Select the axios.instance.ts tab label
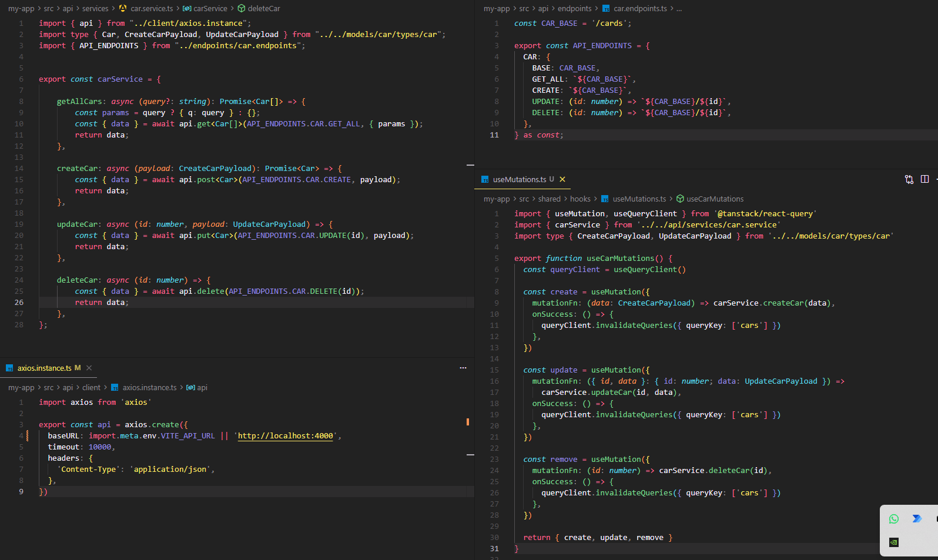This screenshot has width=938, height=560. click(45, 368)
